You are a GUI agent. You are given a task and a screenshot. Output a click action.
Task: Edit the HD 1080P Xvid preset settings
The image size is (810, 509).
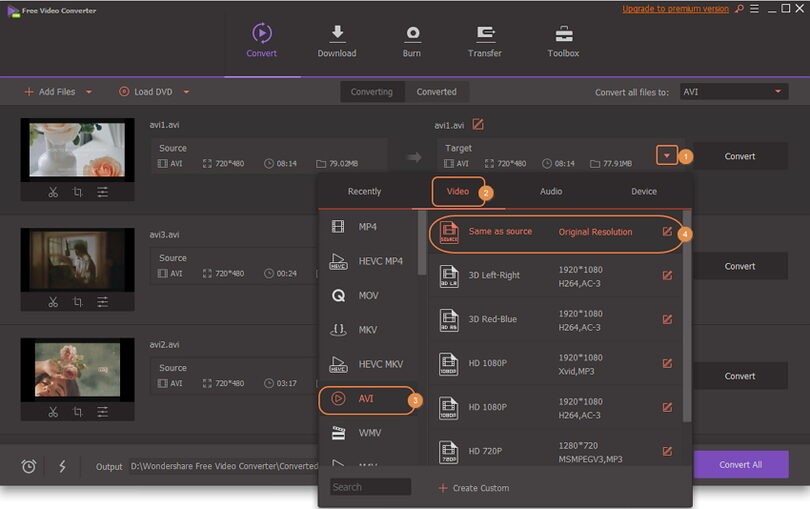point(667,363)
